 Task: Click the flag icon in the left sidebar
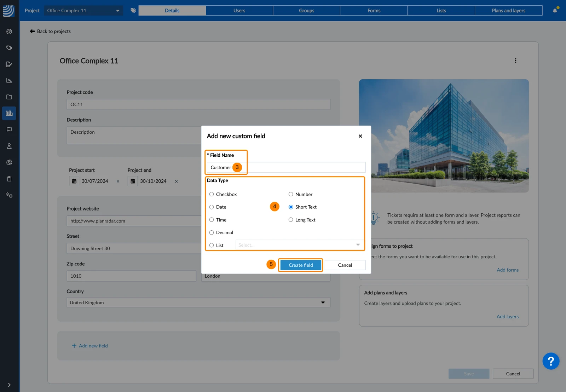9,129
